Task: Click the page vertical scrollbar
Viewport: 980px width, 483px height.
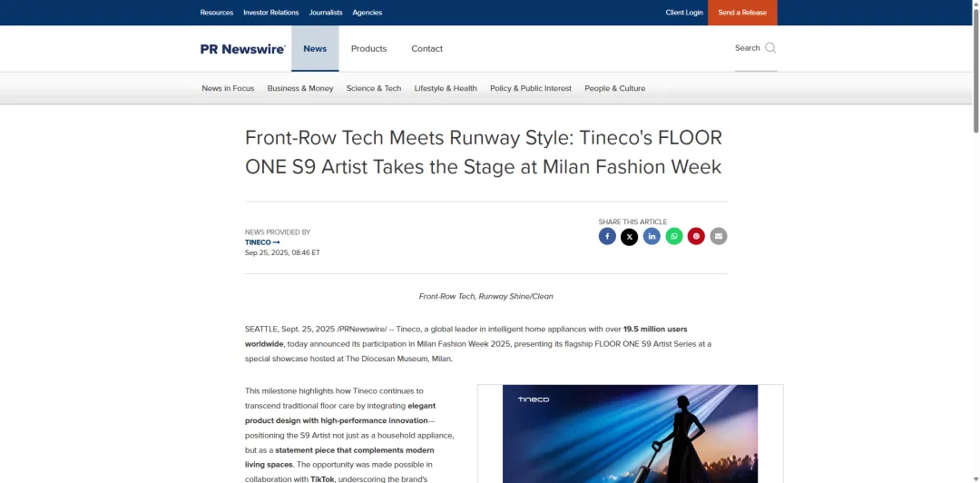Action: [975, 272]
